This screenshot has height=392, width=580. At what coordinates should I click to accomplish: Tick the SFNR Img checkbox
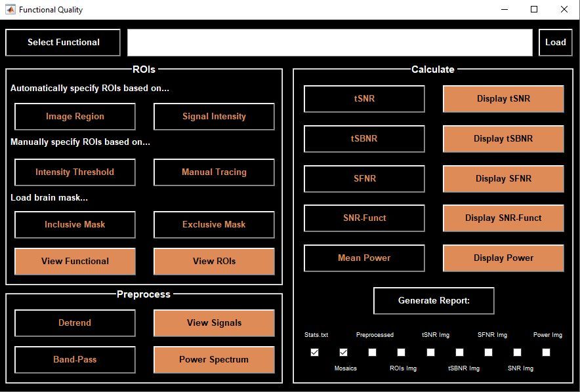pos(489,352)
